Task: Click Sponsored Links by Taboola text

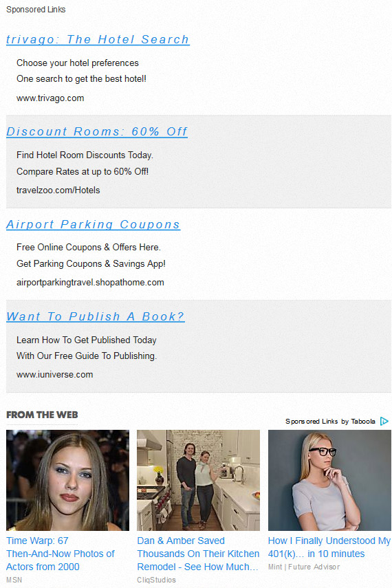Action: pos(330,422)
